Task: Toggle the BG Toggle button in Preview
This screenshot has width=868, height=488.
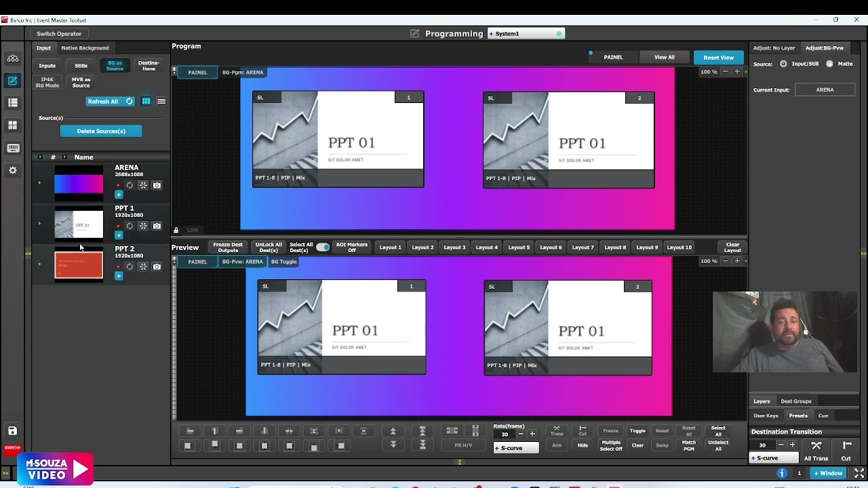Action: [x=283, y=262]
